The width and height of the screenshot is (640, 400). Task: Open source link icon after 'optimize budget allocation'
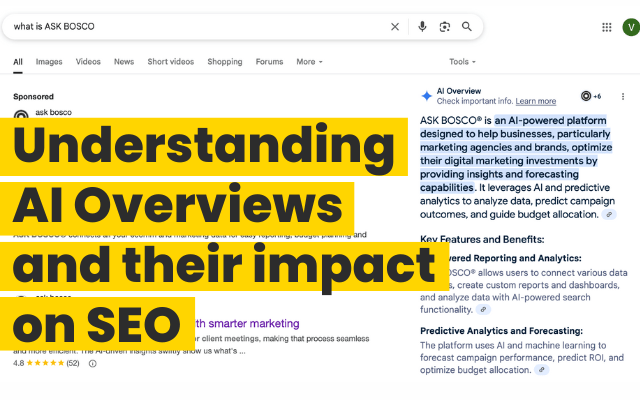(x=542, y=370)
